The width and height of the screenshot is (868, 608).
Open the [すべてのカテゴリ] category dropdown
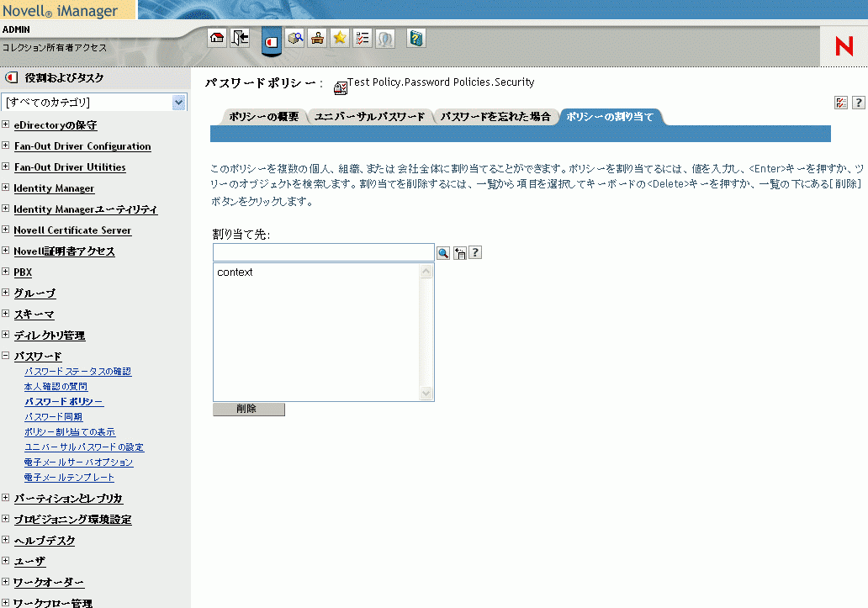click(x=93, y=102)
